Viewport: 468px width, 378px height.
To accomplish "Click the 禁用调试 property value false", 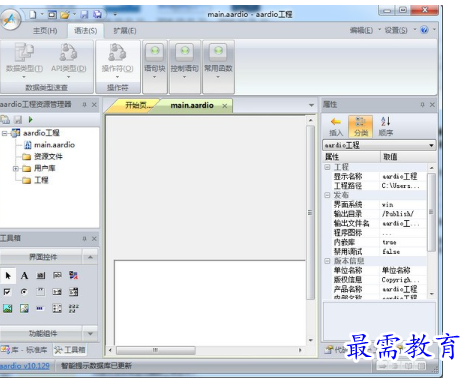I will [391, 252].
